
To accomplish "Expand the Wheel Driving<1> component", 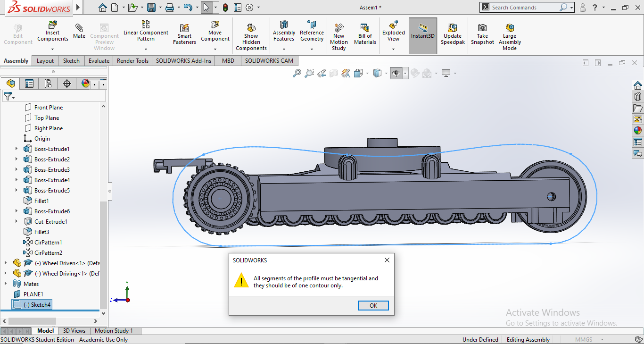I will (x=6, y=273).
